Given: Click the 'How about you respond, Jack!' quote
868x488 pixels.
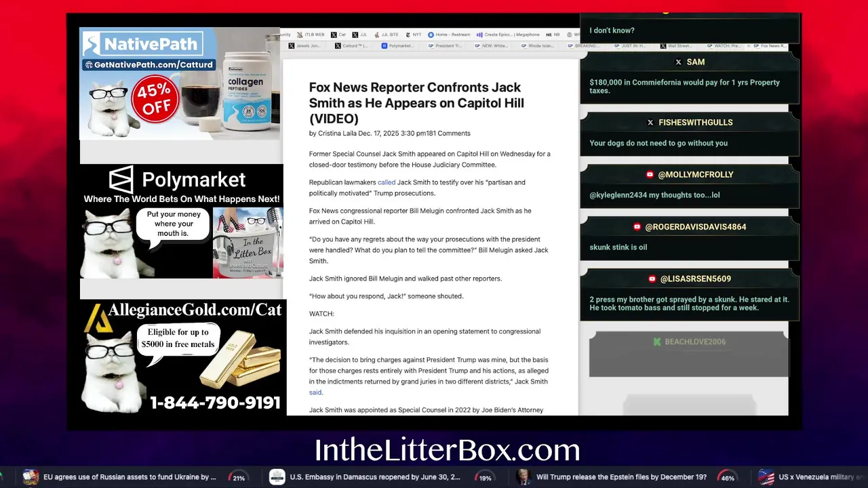Looking at the screenshot, I should pos(386,296).
